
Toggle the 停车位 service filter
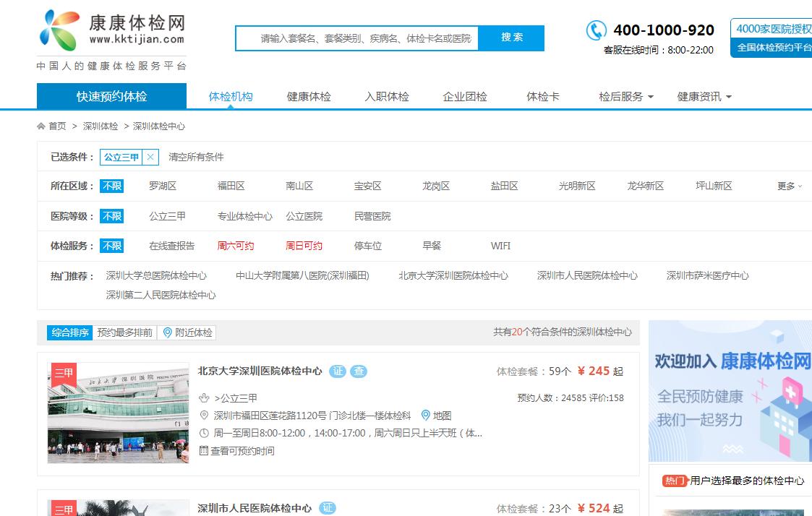[367, 246]
